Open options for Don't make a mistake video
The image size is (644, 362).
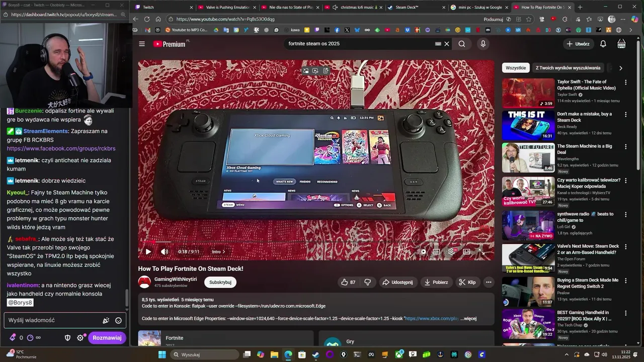626,114
